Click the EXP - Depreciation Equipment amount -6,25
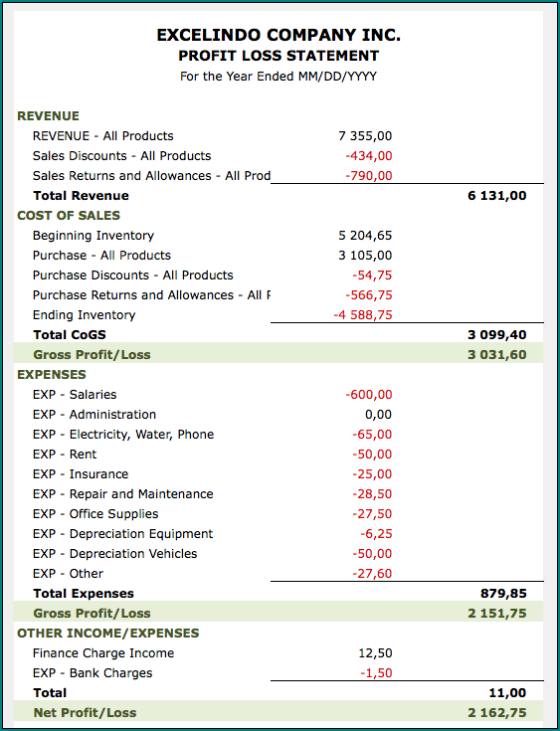Image resolution: width=560 pixels, height=731 pixels. pyautogui.click(x=376, y=534)
